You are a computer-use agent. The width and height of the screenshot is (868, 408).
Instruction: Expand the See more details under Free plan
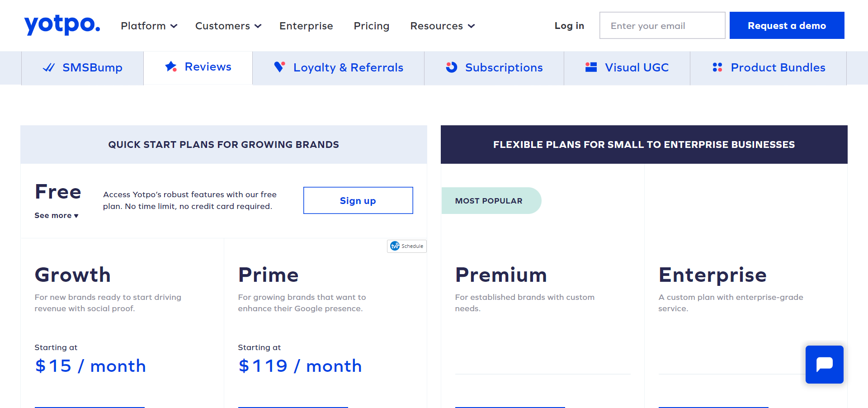click(x=56, y=216)
